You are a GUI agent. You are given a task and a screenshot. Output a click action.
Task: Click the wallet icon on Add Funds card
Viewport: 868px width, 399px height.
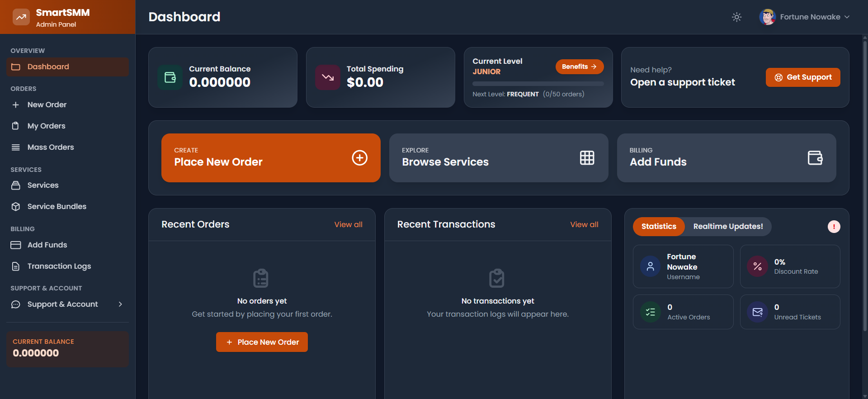tap(815, 158)
